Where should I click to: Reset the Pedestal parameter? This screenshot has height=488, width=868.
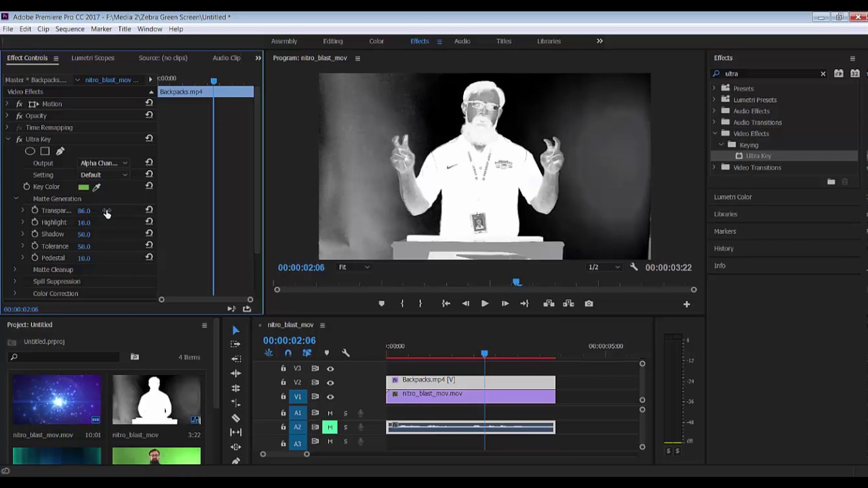[149, 258]
